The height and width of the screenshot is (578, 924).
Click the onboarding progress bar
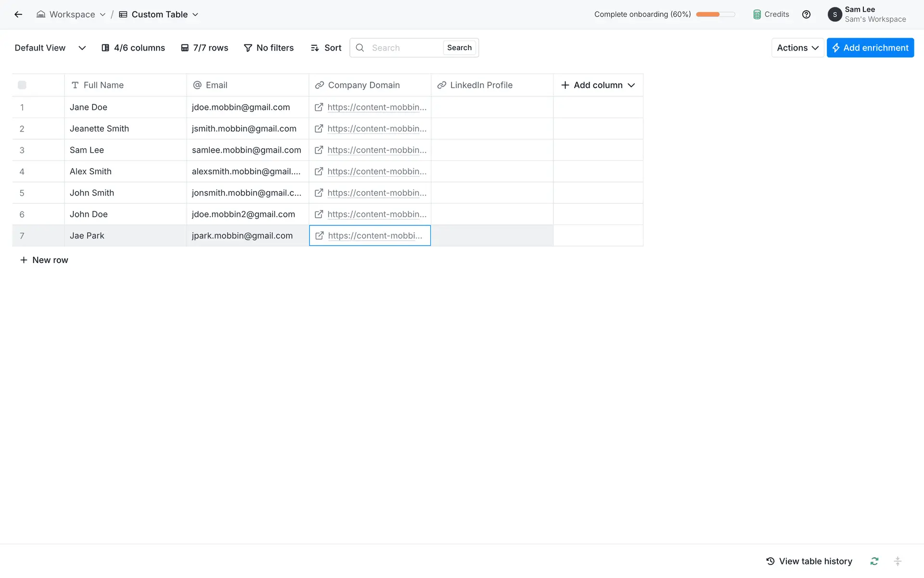coord(715,14)
